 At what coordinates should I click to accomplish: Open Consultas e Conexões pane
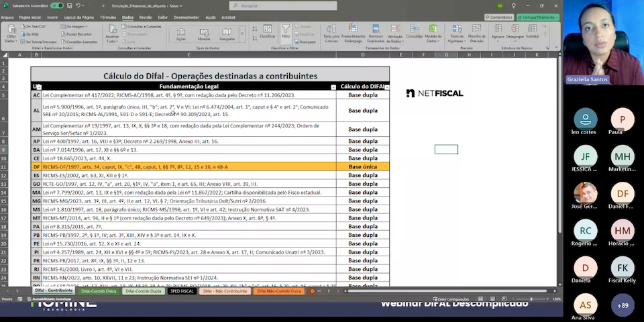point(142,26)
